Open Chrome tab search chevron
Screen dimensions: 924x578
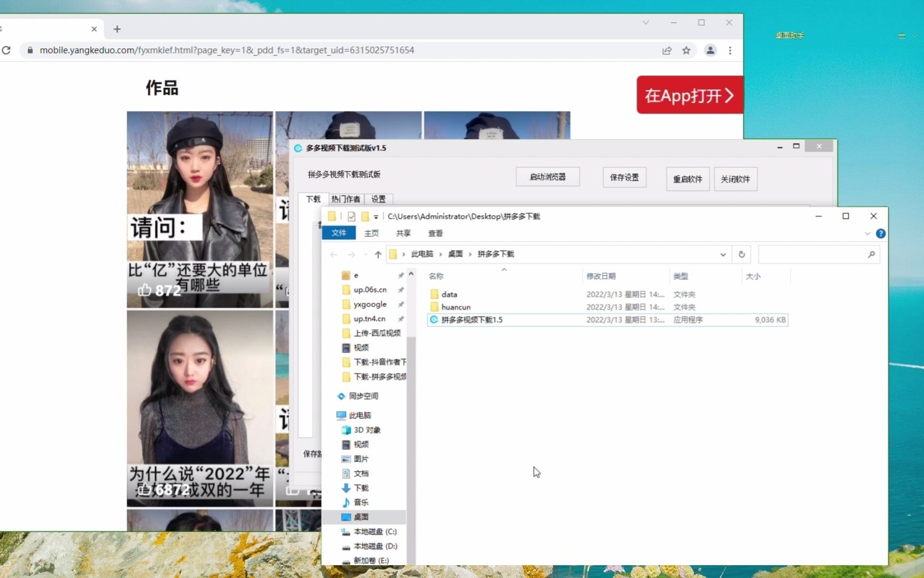pyautogui.click(x=645, y=22)
